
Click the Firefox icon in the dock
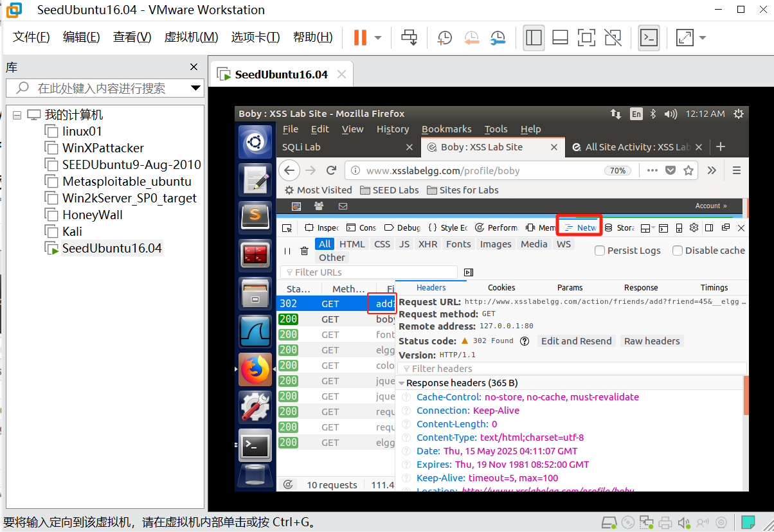255,369
